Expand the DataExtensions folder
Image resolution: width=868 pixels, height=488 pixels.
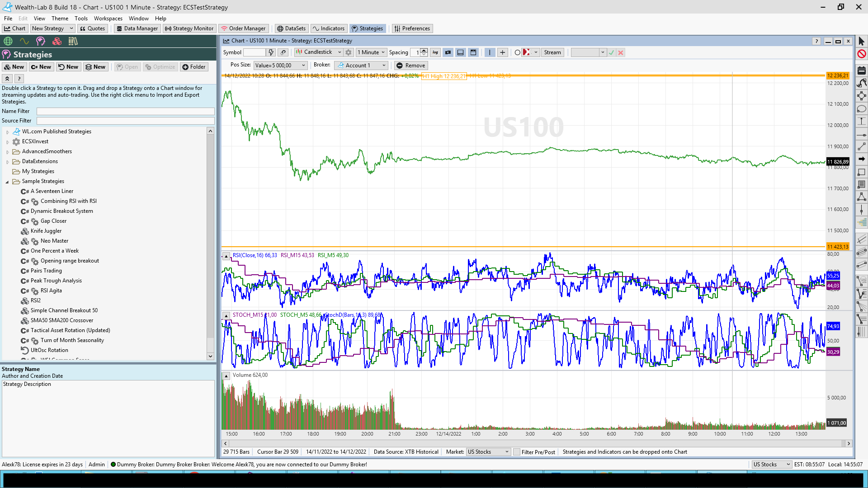pos(8,162)
